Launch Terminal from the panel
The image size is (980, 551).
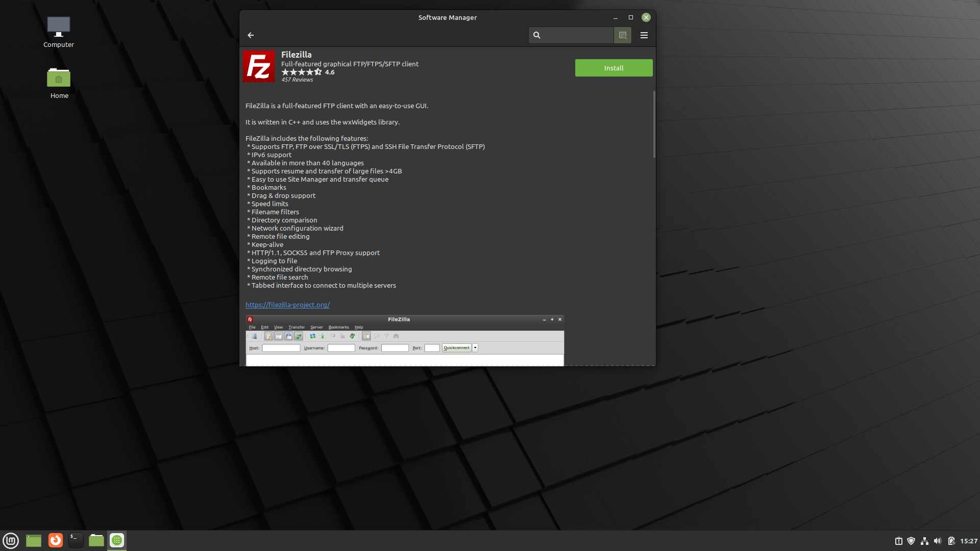tap(76, 540)
